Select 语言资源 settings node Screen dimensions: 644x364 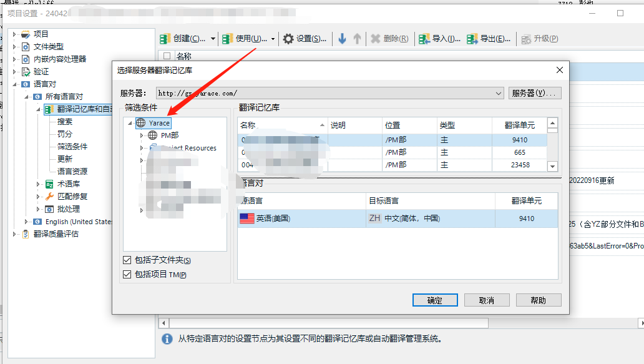72,171
